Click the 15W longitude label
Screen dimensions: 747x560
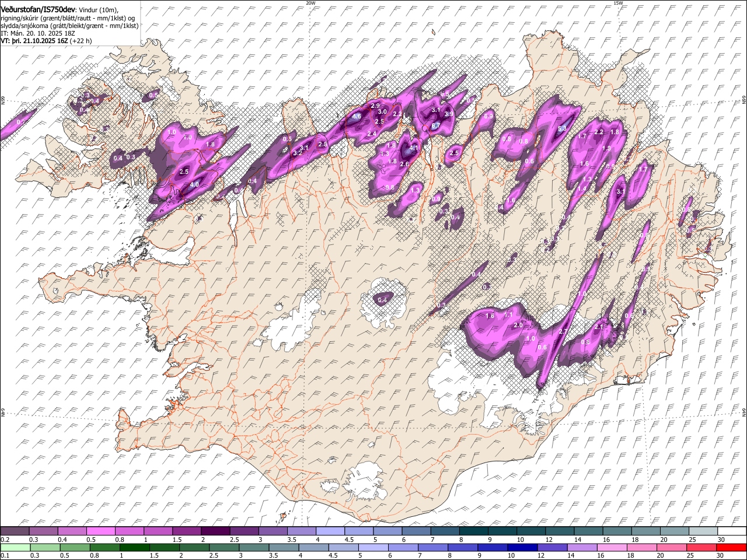click(617, 3)
